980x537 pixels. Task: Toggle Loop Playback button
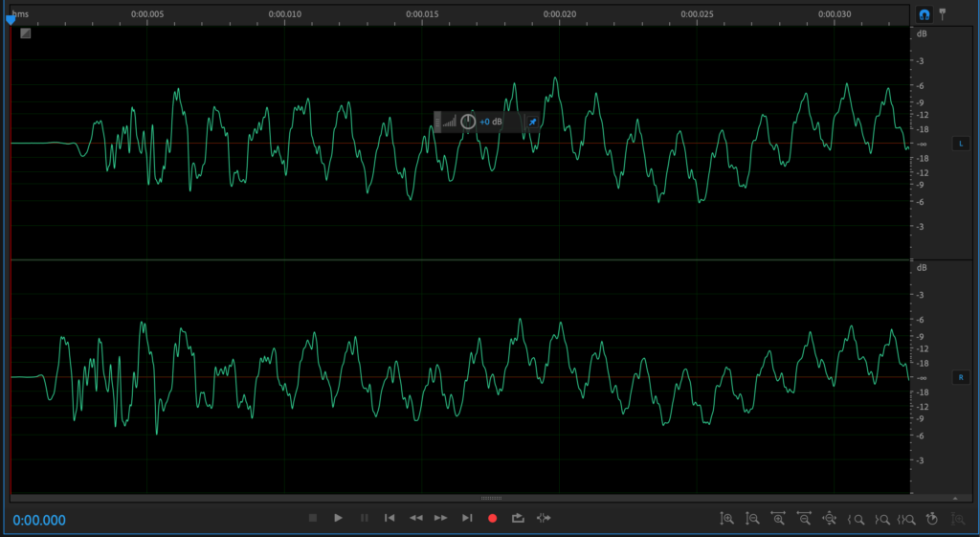point(518,518)
